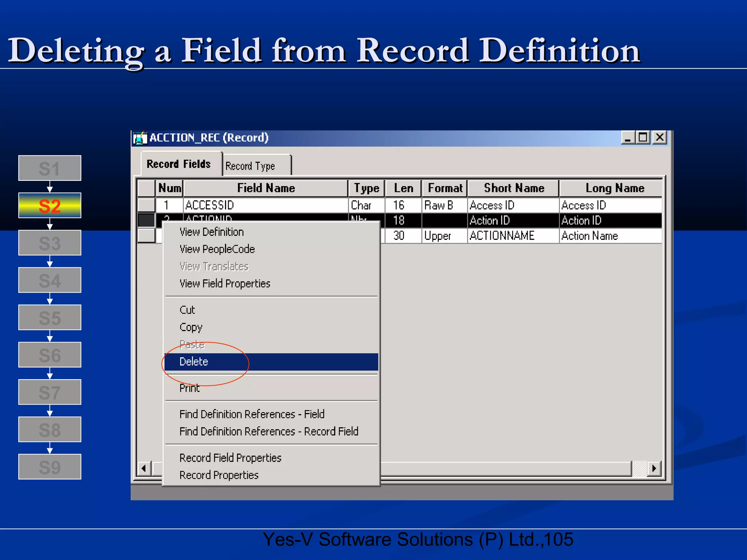Maximize the ACCTION_REC record window

click(x=643, y=138)
